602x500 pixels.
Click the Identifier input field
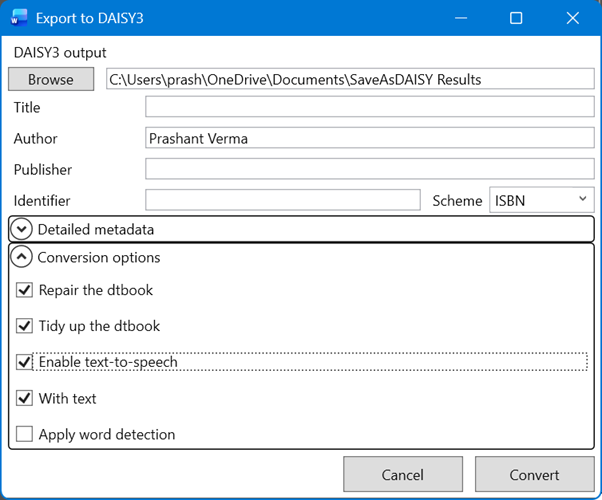[x=283, y=200]
